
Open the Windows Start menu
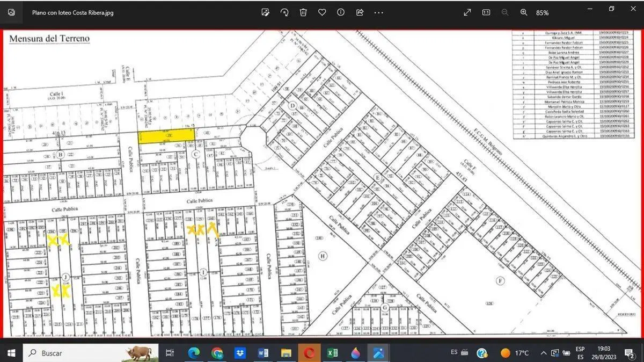pyautogui.click(x=12, y=353)
